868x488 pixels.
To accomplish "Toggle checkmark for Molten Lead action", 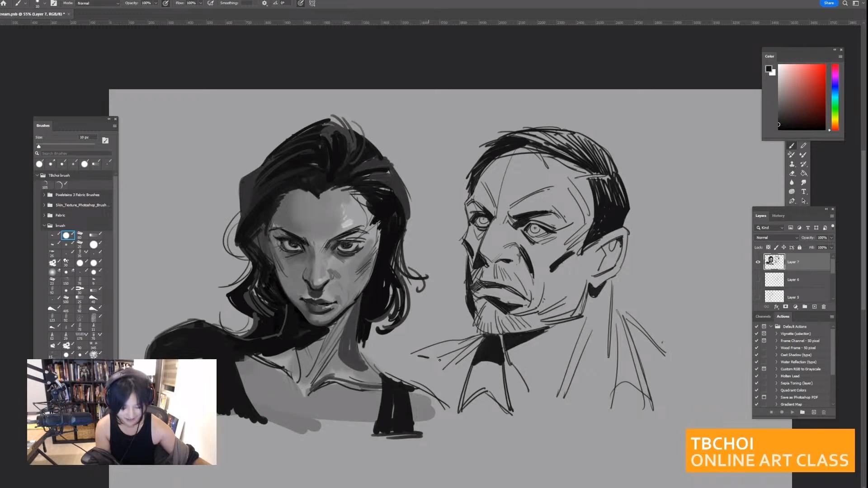I will tap(757, 376).
